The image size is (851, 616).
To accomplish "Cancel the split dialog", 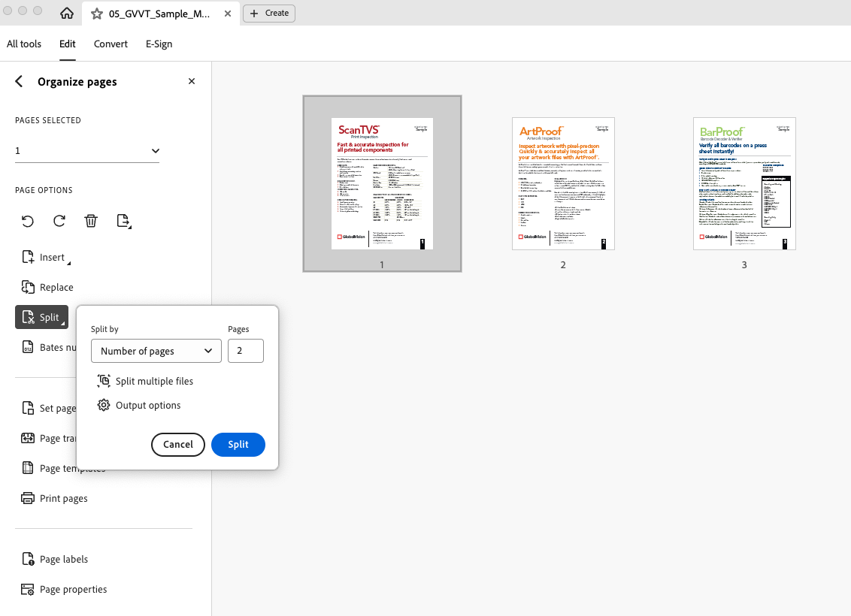I will [178, 445].
